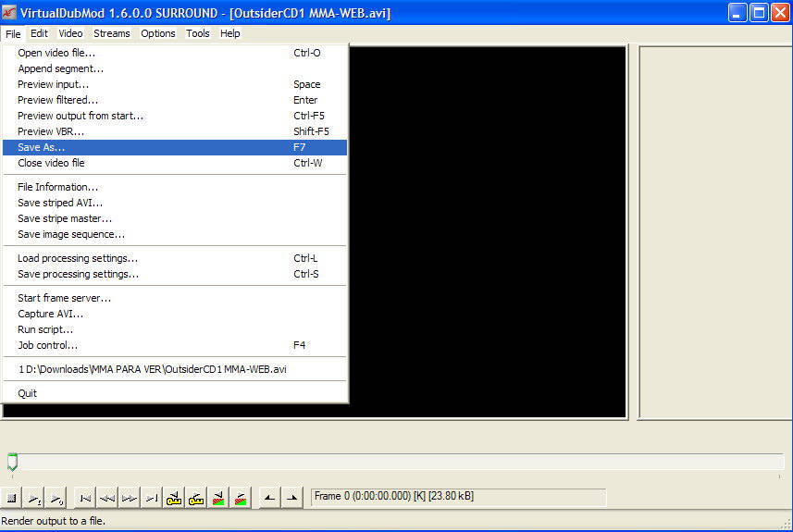Jump to the end of the video
Viewport: 793px width, 532px height.
tap(151, 498)
